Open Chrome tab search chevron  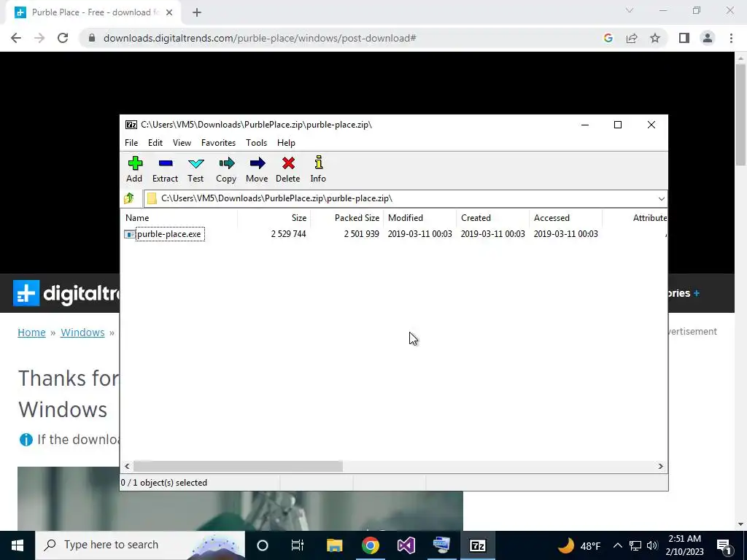[x=630, y=10]
